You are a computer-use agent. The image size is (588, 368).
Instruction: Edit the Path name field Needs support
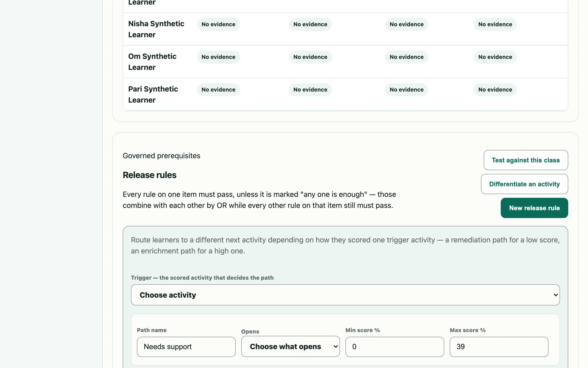click(x=186, y=347)
